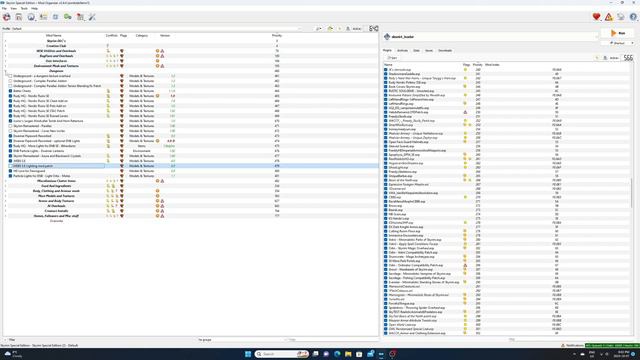Image resolution: width=640 pixels, height=360 pixels.
Task: Click warning flag on Miscellaneous Clutter Items row
Action: point(162,181)
